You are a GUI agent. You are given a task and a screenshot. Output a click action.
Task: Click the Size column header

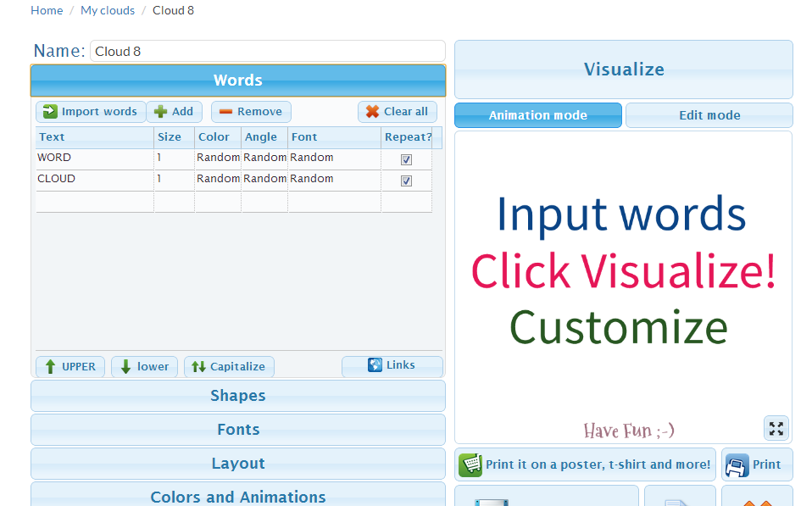(175, 137)
